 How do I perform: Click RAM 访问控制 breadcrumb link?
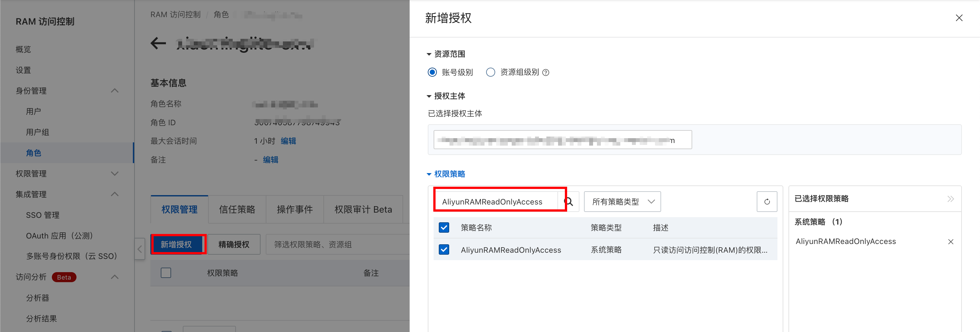(175, 15)
